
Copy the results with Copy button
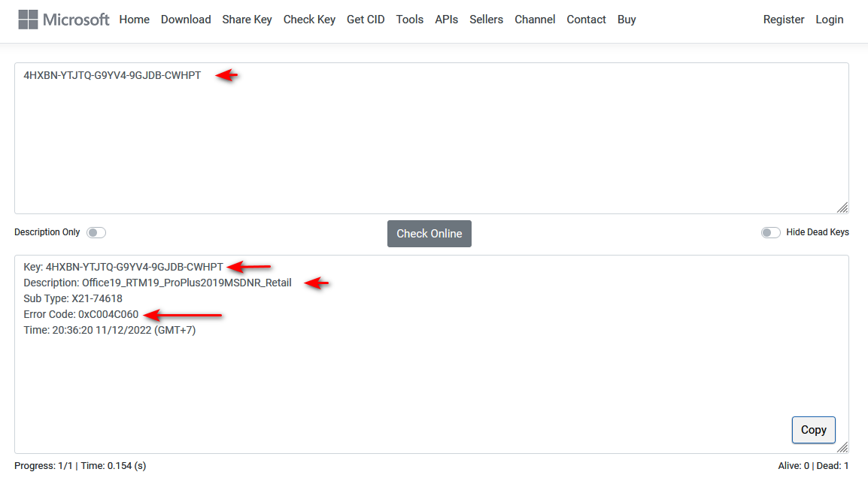click(x=813, y=430)
